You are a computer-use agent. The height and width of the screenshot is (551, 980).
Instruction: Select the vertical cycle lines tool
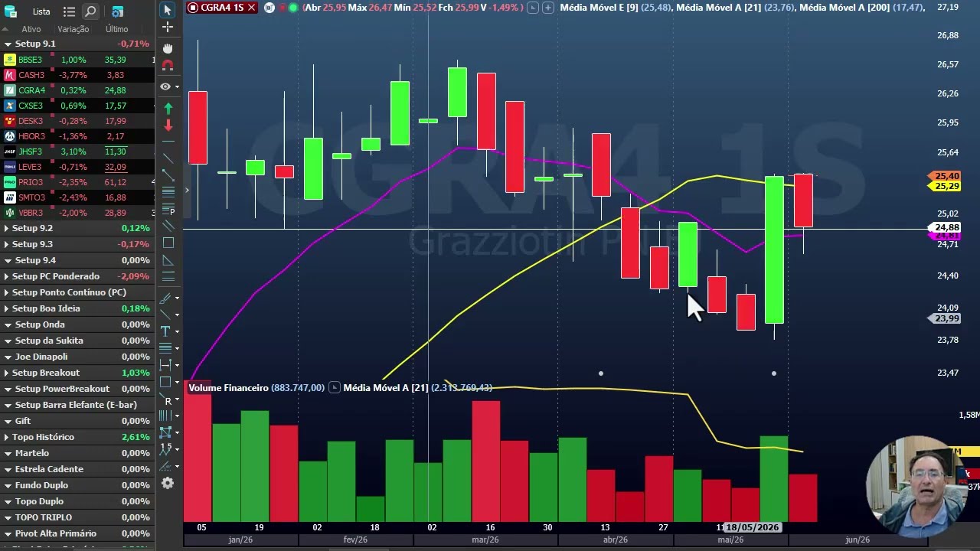165,416
